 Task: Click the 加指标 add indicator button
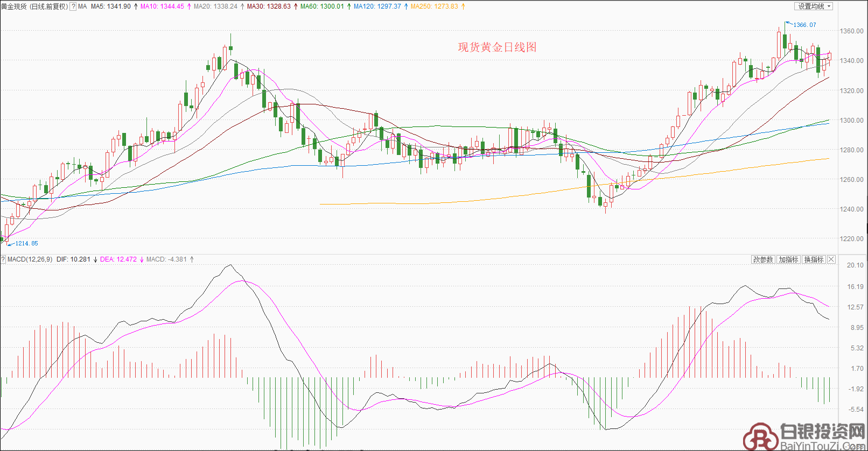tap(788, 259)
